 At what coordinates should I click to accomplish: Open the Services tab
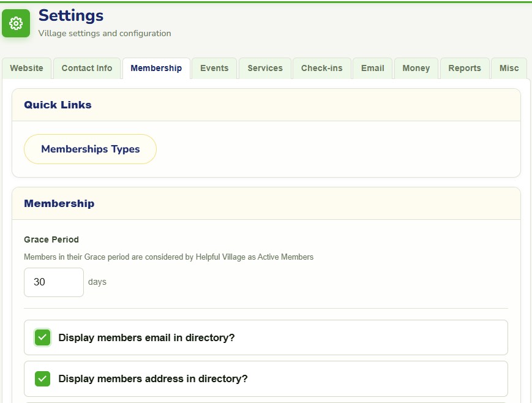pos(265,68)
